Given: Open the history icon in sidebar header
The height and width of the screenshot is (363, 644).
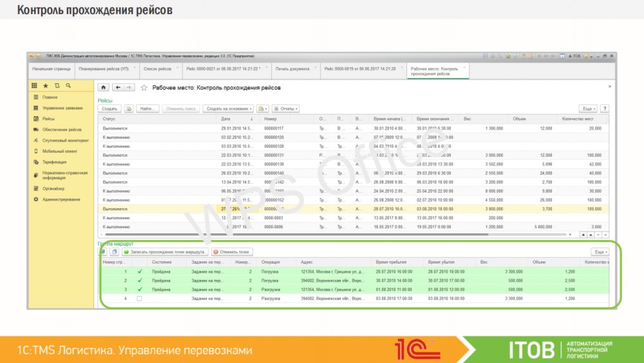Looking at the screenshot, I should coord(57,86).
